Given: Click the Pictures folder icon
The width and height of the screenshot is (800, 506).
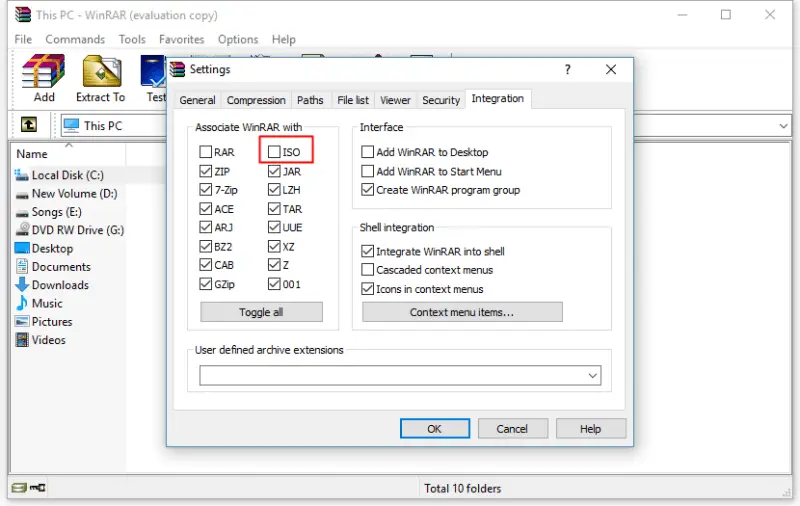Looking at the screenshot, I should click(x=22, y=321).
